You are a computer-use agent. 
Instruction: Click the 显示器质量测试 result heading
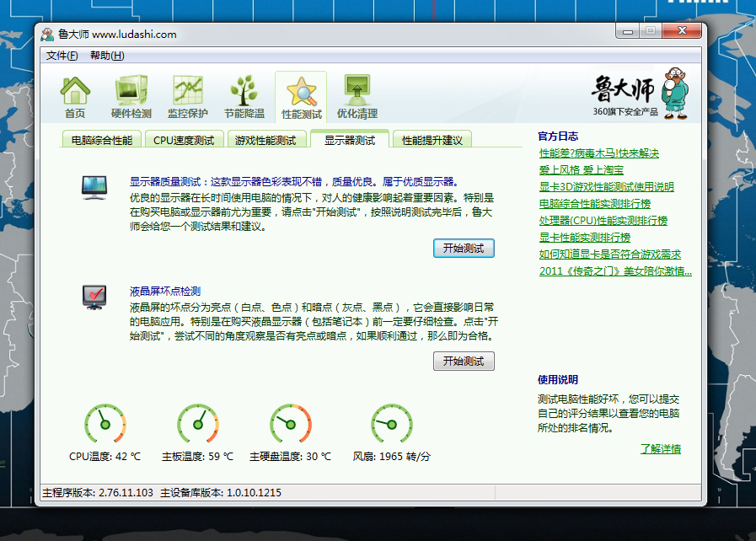(x=293, y=182)
